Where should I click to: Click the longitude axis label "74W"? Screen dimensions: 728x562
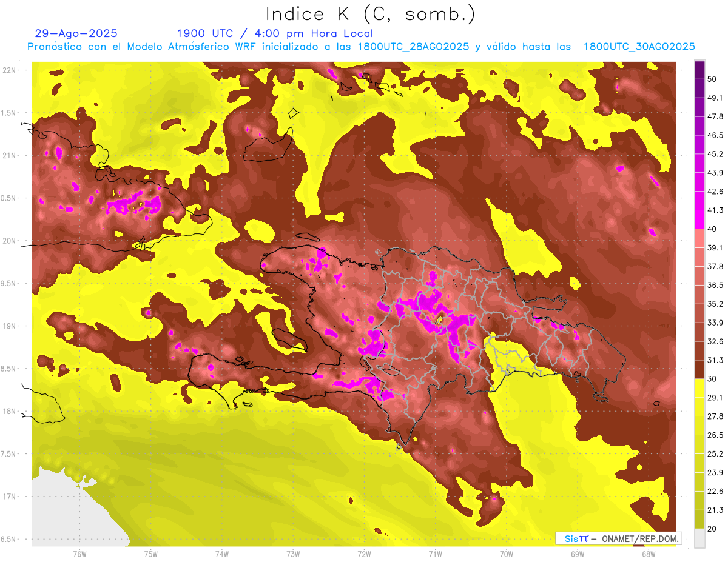pos(222,554)
